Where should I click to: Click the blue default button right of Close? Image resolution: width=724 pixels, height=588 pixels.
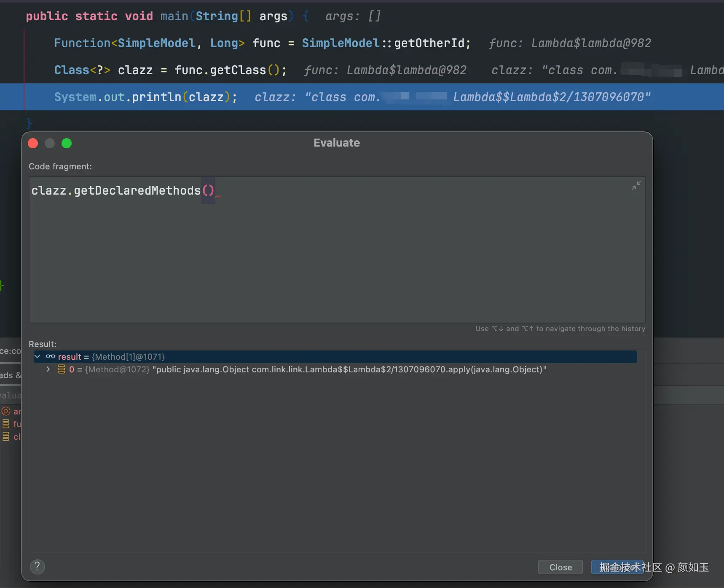click(x=617, y=567)
